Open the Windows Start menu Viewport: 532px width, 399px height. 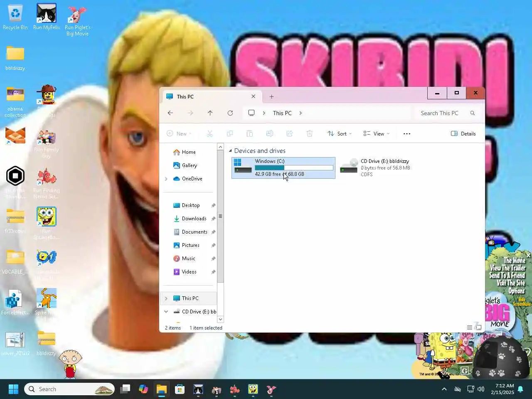pyautogui.click(x=13, y=389)
